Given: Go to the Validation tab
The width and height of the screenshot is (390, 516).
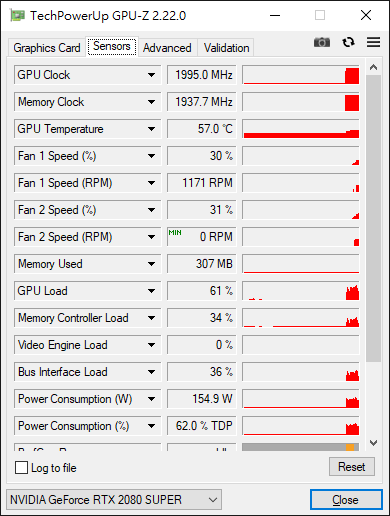Looking at the screenshot, I should pos(226,48).
